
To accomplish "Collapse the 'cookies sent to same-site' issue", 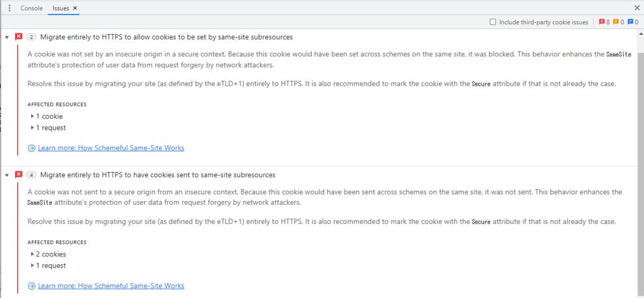I will (7, 175).
